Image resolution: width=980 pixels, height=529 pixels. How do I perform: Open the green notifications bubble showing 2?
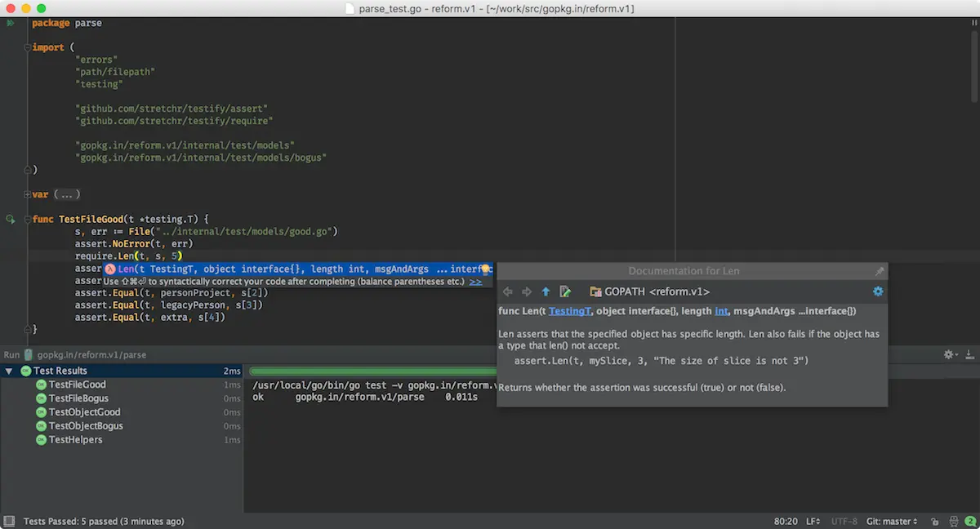pos(970,521)
